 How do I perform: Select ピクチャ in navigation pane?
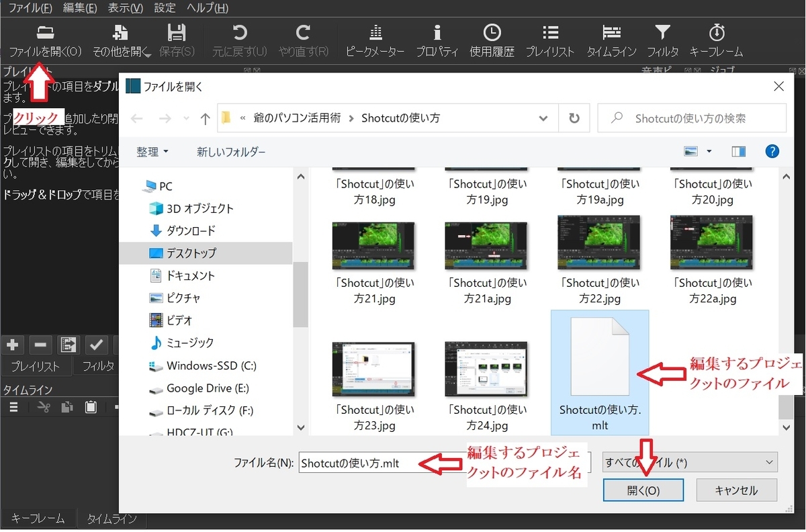183,298
